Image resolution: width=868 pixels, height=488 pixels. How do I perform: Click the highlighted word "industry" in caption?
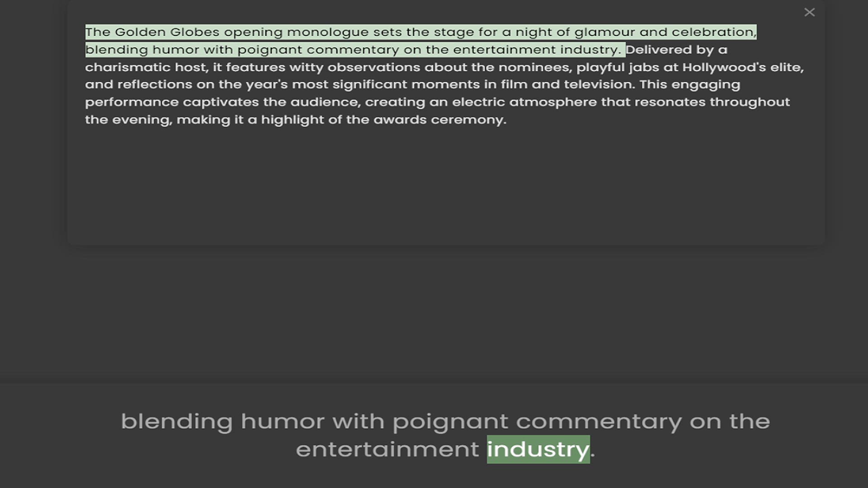coord(538,449)
